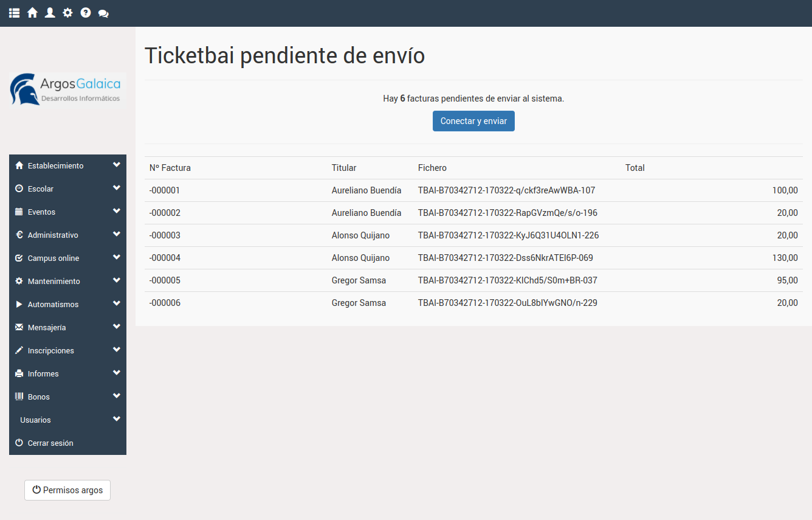Click the Establecimiento house icon in sidebar
This screenshot has height=520, width=812.
19,165
